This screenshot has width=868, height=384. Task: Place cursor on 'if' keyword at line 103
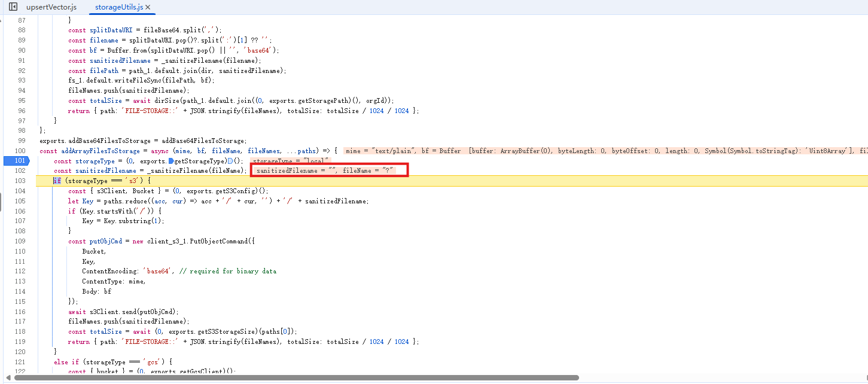tap(57, 181)
